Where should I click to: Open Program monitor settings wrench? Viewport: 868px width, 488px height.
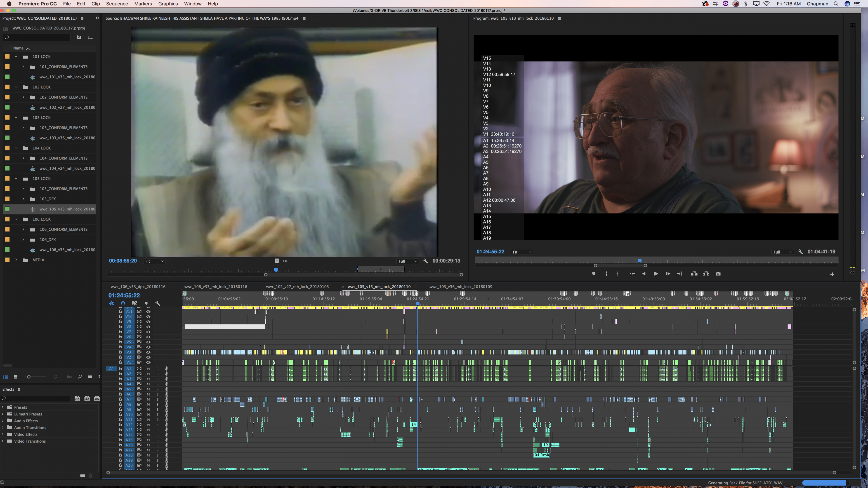pos(800,252)
